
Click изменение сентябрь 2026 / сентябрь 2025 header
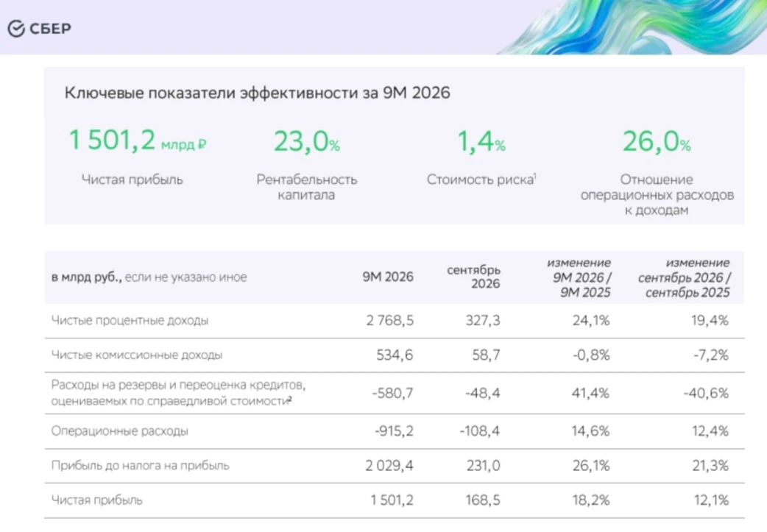[x=684, y=277]
